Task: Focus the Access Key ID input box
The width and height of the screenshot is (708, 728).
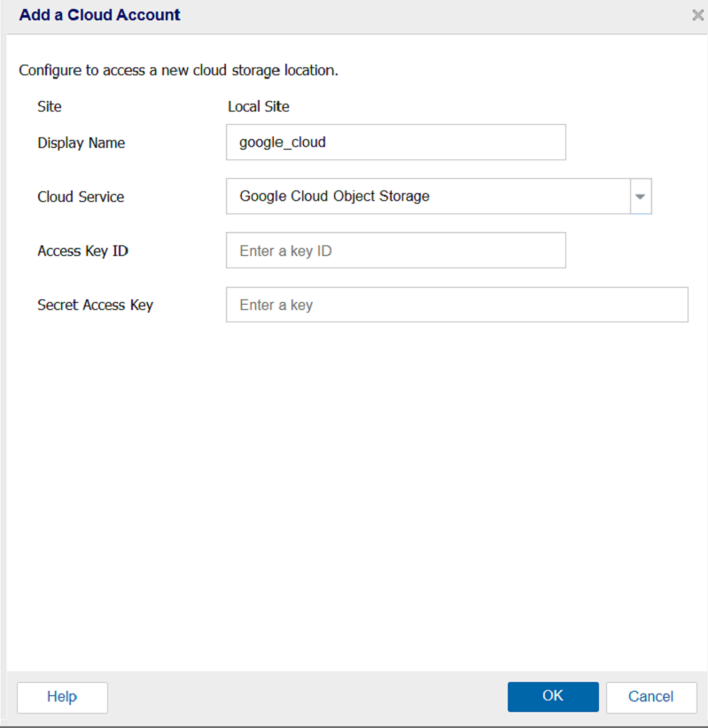Action: pos(395,251)
